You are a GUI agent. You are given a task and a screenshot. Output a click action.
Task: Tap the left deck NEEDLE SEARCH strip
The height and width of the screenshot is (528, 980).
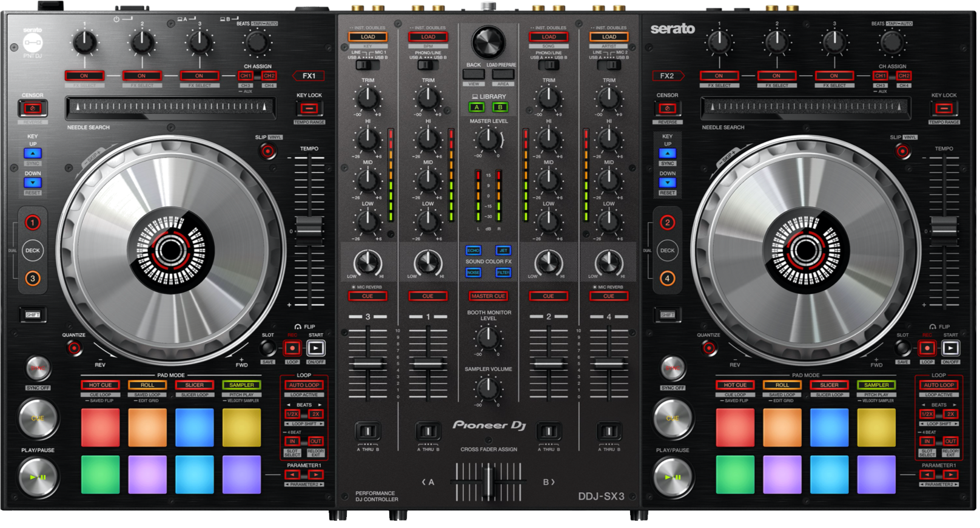(x=170, y=107)
